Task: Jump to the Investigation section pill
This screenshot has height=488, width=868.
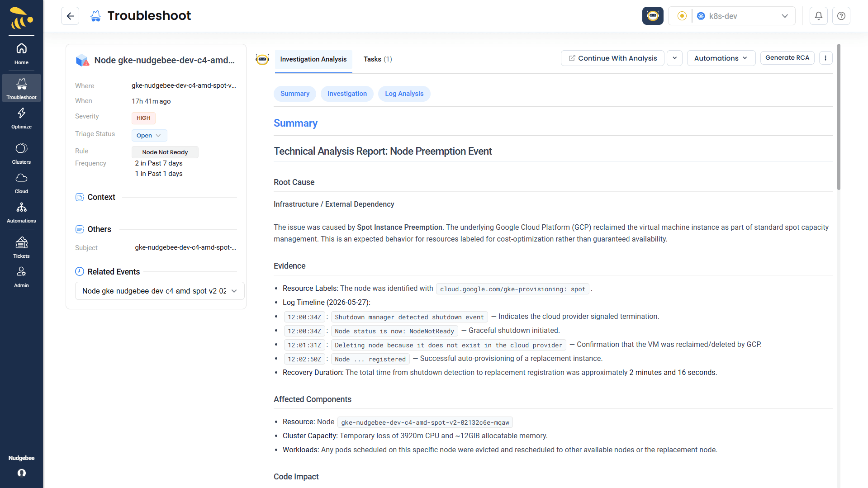Action: pyautogui.click(x=347, y=94)
